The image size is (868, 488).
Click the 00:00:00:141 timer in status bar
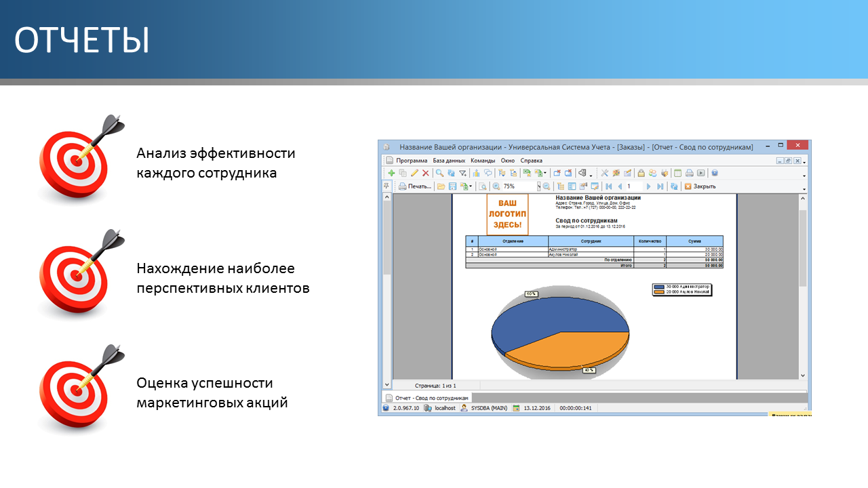click(575, 408)
